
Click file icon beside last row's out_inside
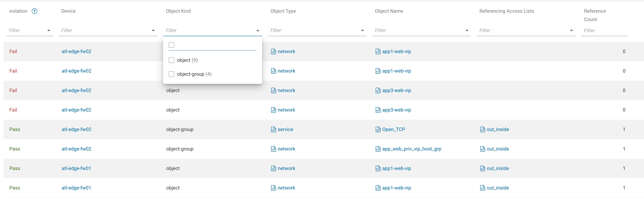(482, 188)
